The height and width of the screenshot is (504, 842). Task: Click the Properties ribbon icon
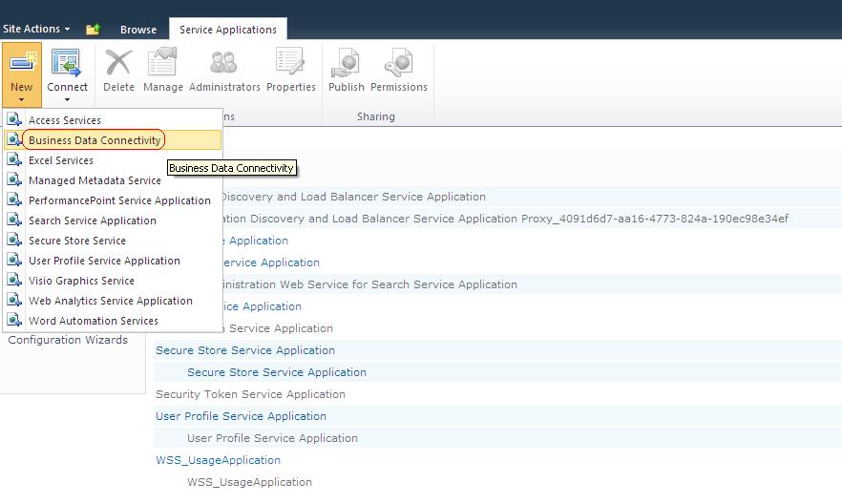point(290,61)
